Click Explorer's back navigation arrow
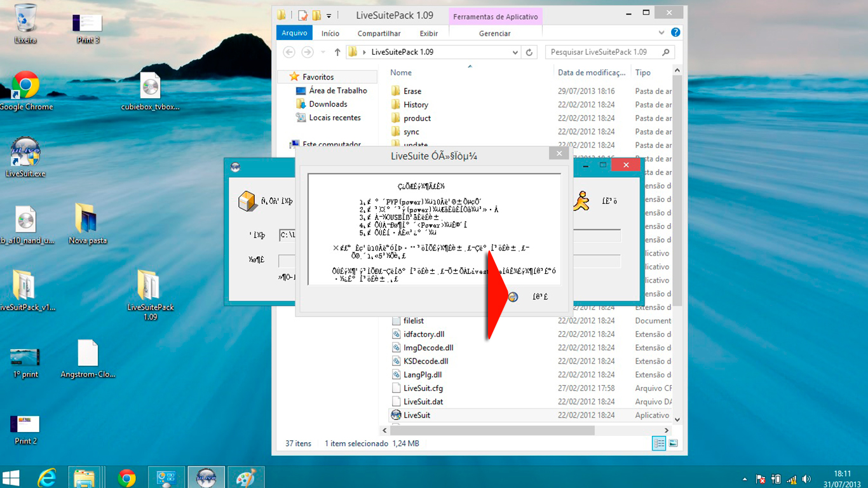The width and height of the screenshot is (868, 488). click(289, 52)
